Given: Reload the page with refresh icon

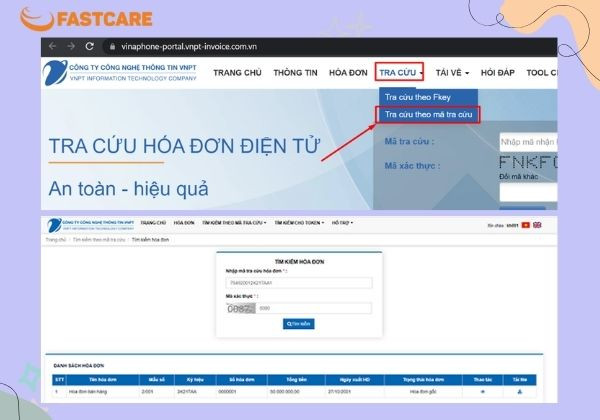Looking at the screenshot, I should pos(90,46).
